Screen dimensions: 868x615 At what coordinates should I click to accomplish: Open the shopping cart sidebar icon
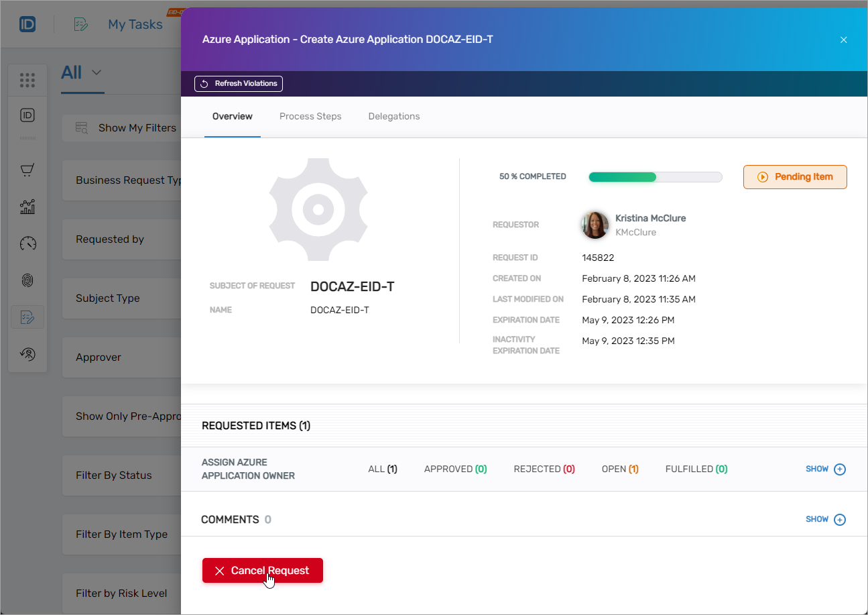pos(27,170)
